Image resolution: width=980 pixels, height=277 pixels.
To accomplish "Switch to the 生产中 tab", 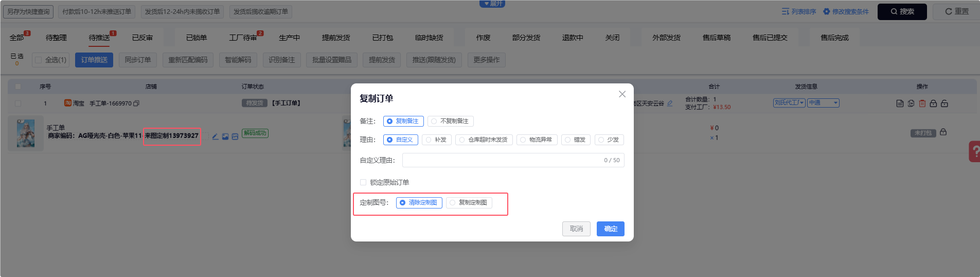I will click(x=289, y=38).
